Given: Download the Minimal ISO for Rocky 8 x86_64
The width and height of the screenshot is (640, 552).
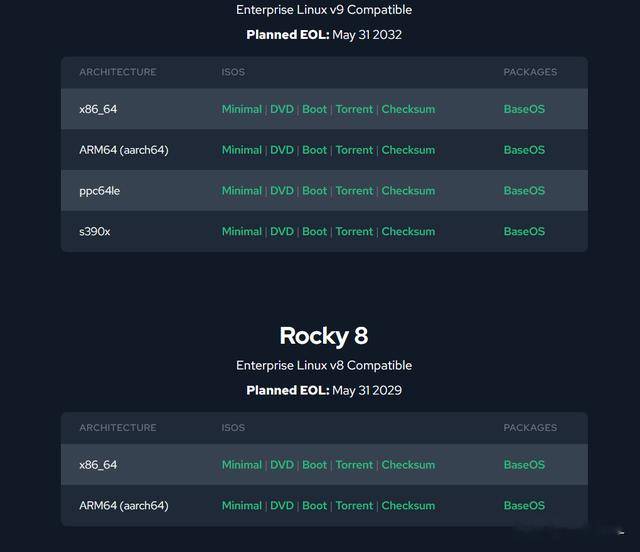Looking at the screenshot, I should pyautogui.click(x=242, y=465).
